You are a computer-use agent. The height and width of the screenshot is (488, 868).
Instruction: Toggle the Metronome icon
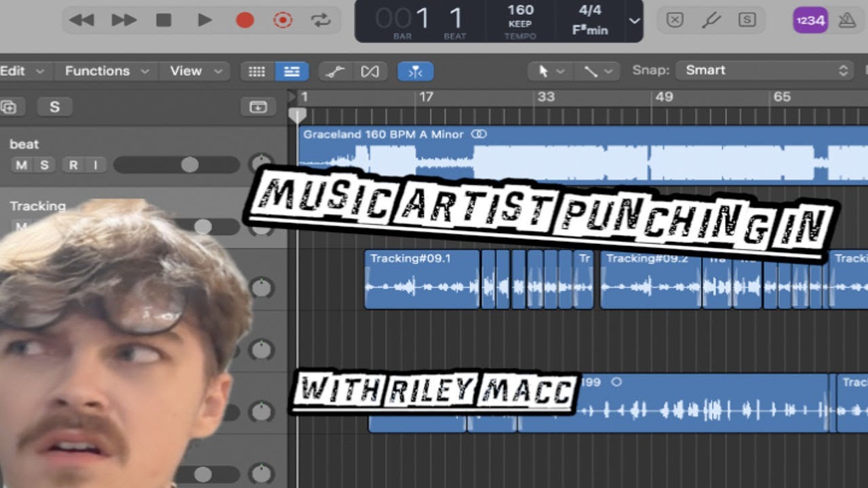(x=847, y=20)
